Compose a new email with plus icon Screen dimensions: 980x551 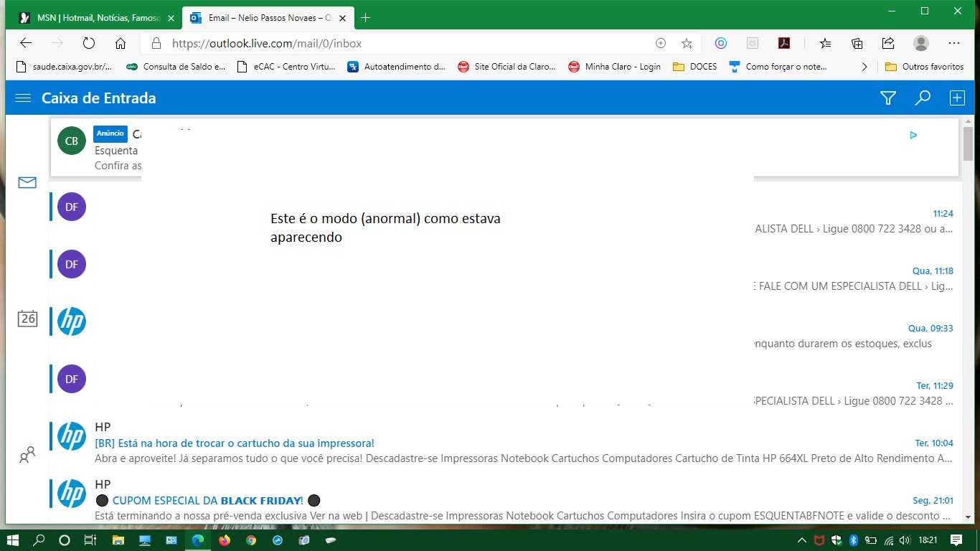tap(957, 98)
